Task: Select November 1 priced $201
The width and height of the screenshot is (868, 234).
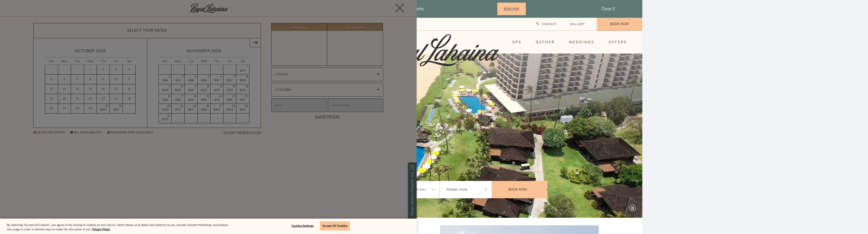Action: (243, 70)
